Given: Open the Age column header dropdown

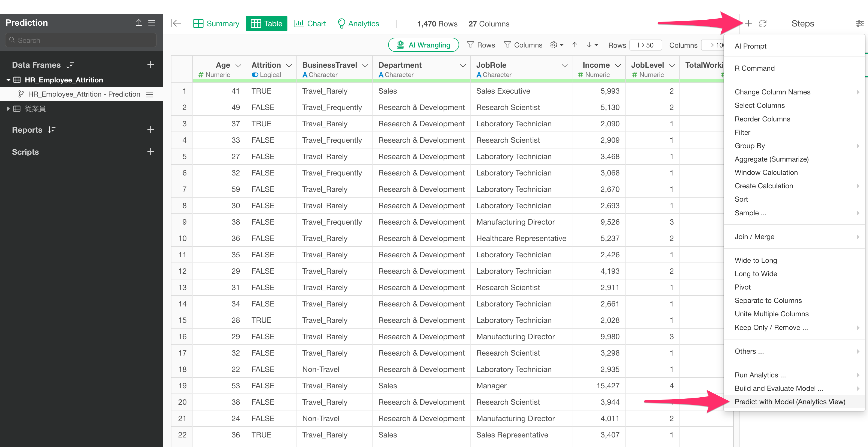Looking at the screenshot, I should click(x=239, y=65).
